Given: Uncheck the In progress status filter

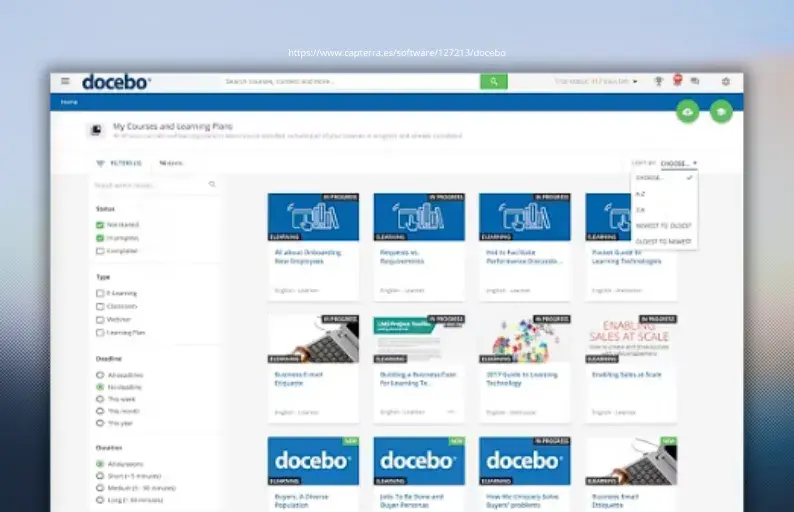Looking at the screenshot, I should [100, 238].
